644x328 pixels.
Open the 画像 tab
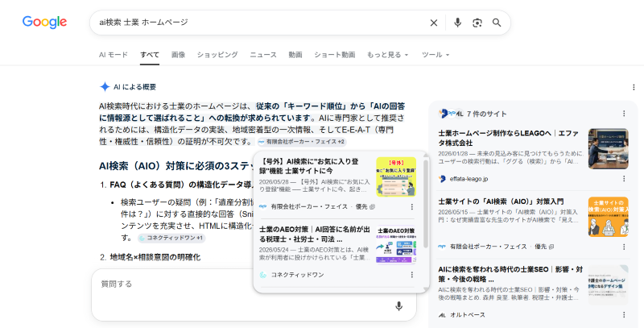(178, 55)
